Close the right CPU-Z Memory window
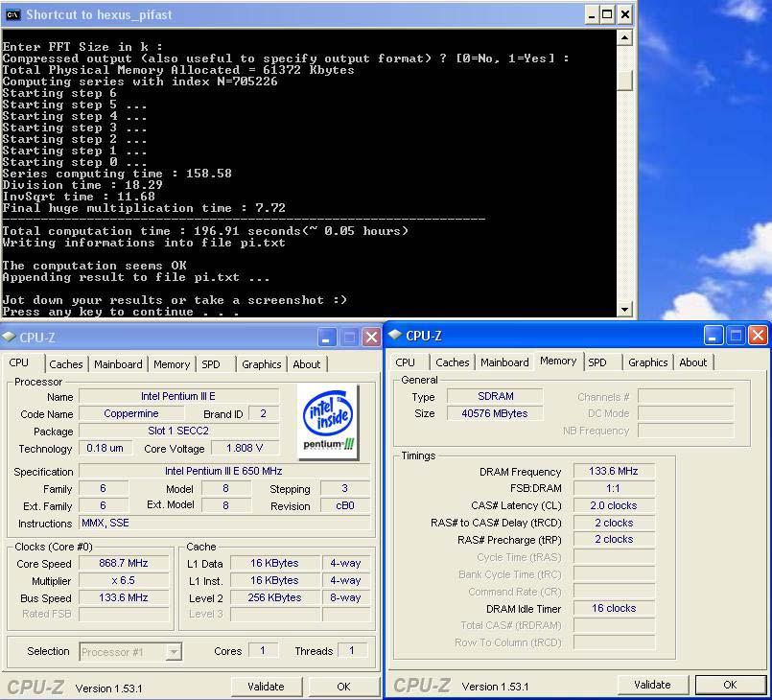The width and height of the screenshot is (772, 700). 758,336
